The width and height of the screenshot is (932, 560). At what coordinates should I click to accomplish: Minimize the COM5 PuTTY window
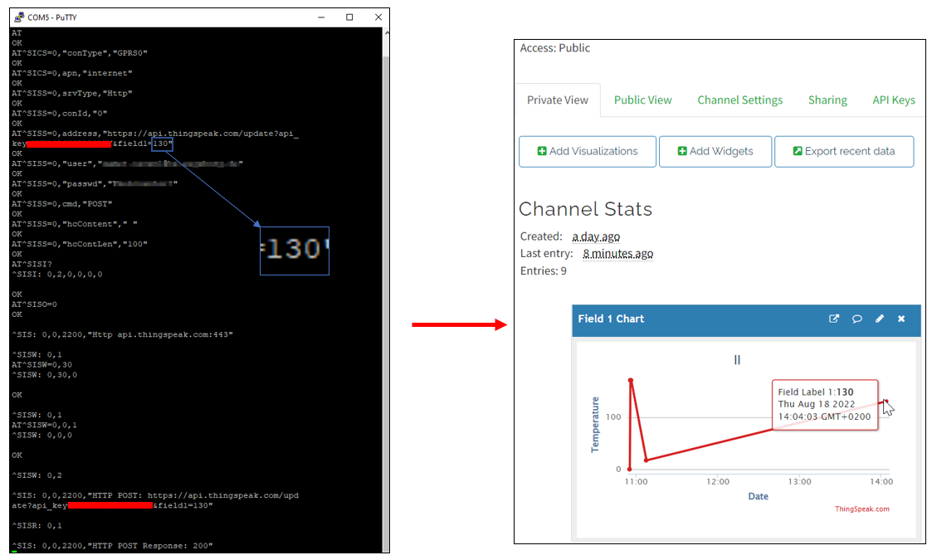coord(321,17)
